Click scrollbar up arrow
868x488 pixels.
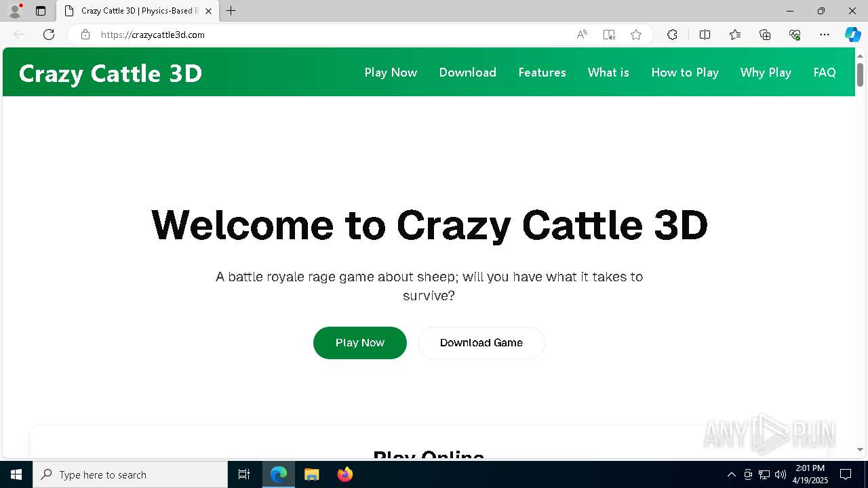pos(860,55)
